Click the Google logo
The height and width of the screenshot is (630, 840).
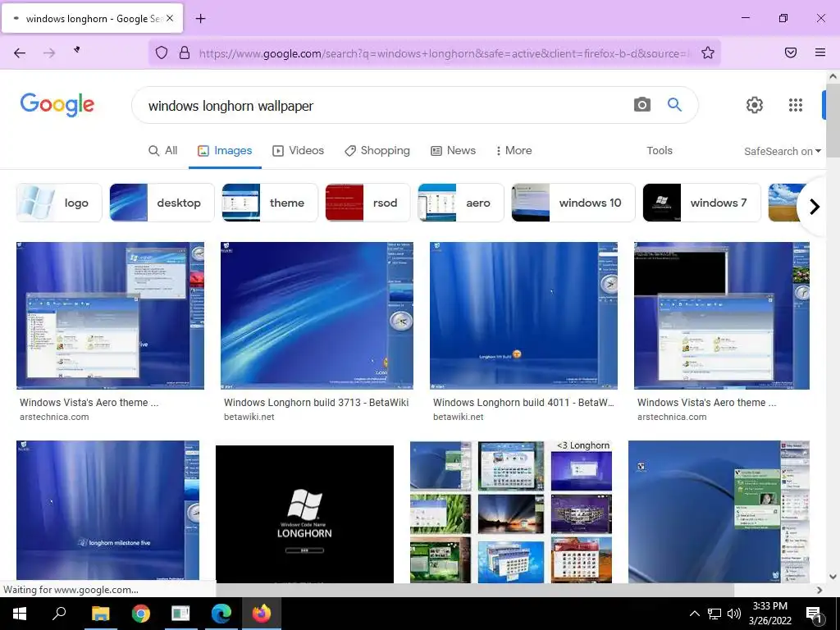point(57,104)
